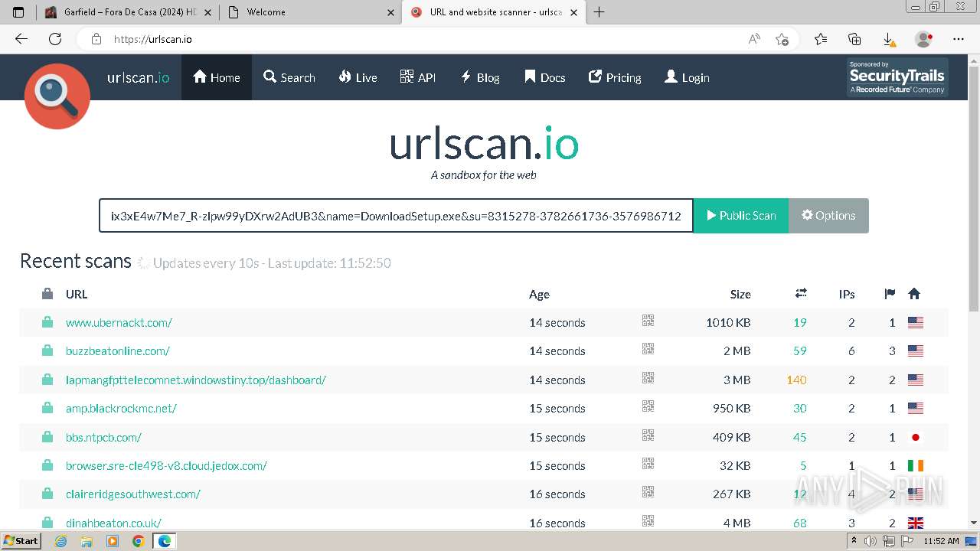Open browser.sre-cle498-v8.cloud.jedox.com scan
980x551 pixels.
[x=166, y=466]
